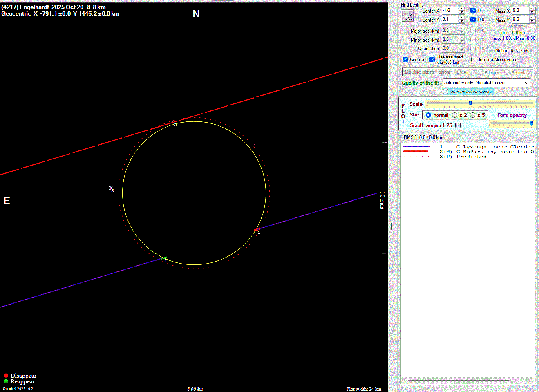
Task: Uncheck the Center X 0.1 uncertainty checkbox
Action: 473,11
